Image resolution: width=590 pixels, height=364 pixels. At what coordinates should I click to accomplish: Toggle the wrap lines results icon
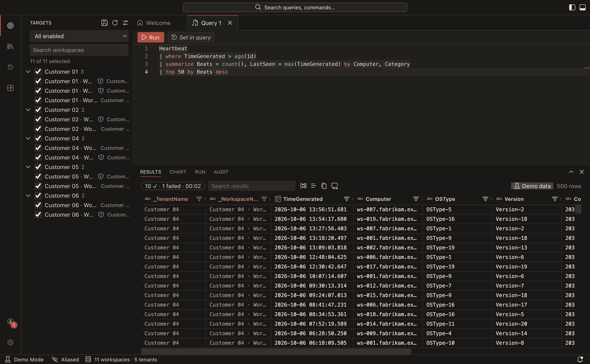[x=314, y=186]
